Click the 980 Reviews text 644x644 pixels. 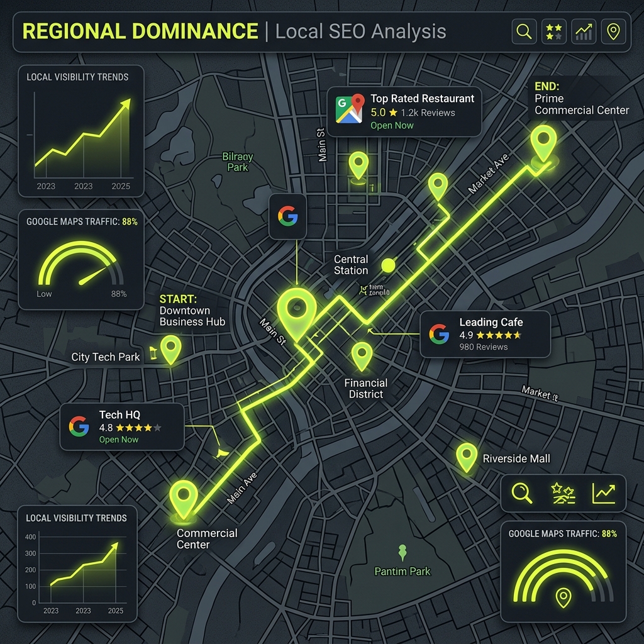tap(484, 347)
